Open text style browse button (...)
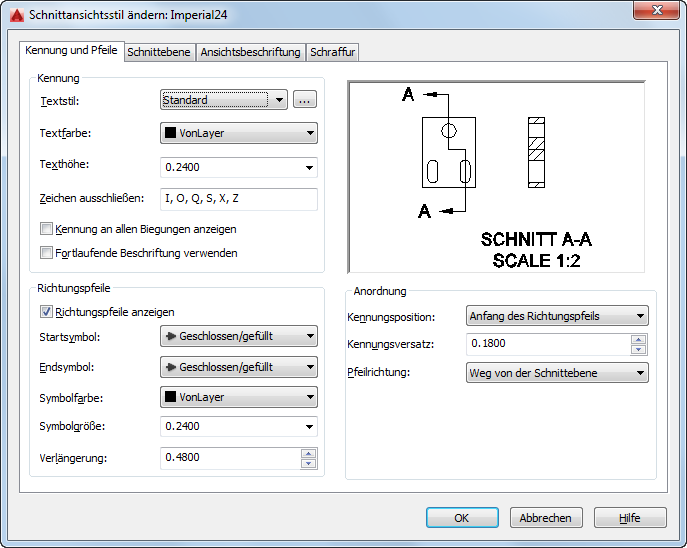Image resolution: width=687 pixels, height=548 pixels. [305, 99]
